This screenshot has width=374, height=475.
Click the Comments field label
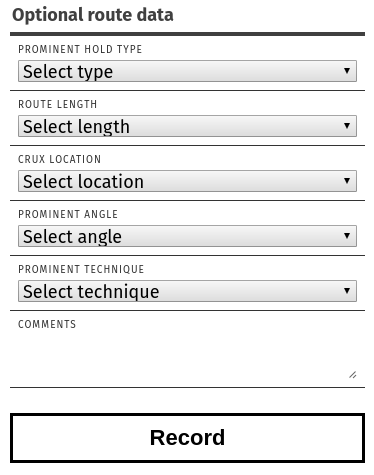coord(47,324)
